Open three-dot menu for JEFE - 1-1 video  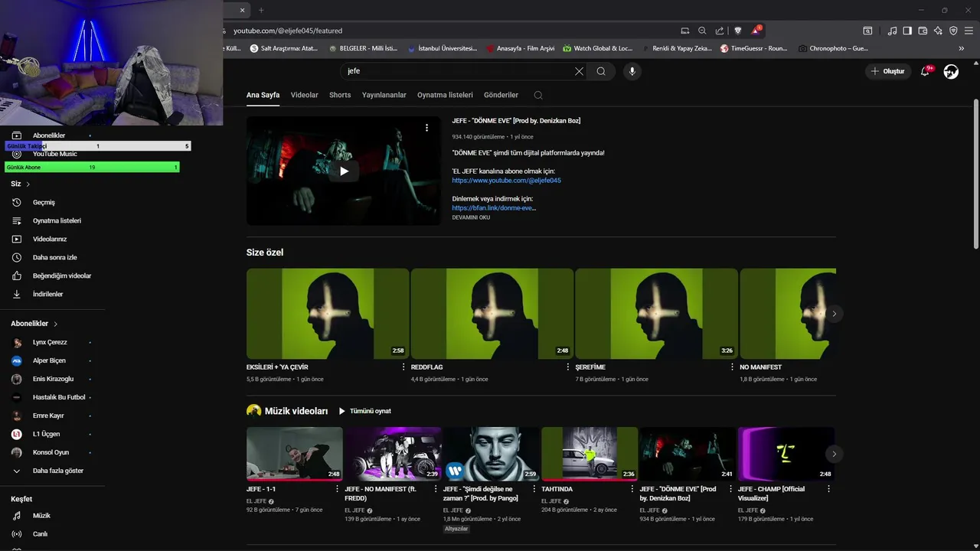(x=337, y=489)
